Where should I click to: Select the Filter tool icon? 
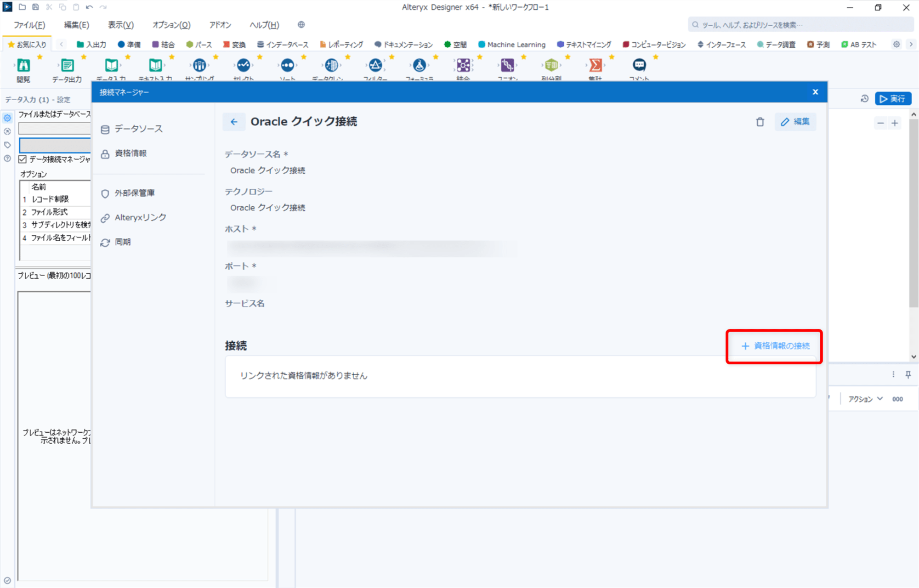[375, 66]
